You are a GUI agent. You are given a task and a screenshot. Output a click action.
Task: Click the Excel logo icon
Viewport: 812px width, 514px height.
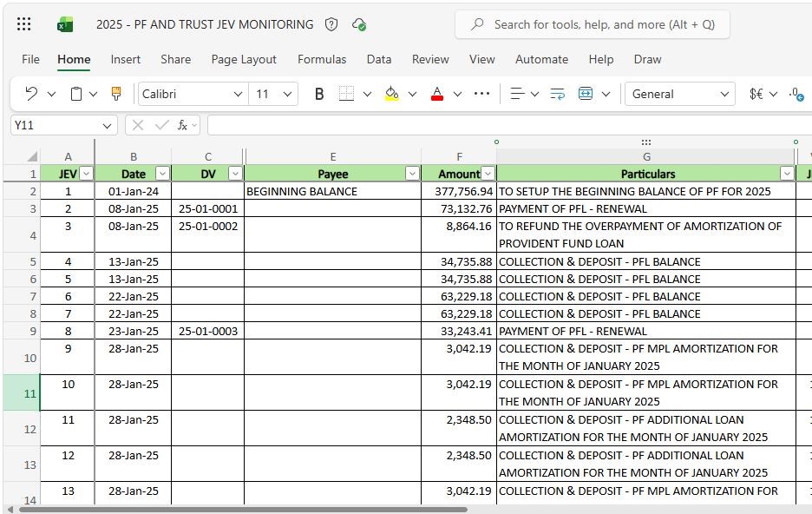click(x=65, y=24)
